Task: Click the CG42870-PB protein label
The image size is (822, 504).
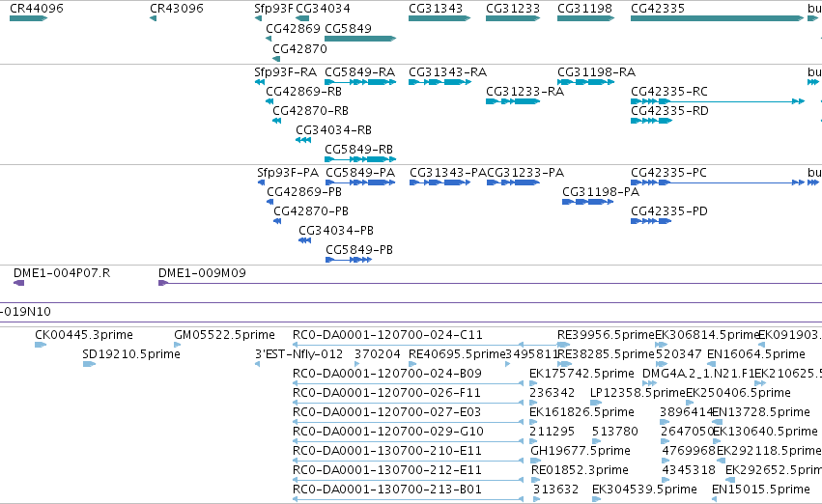Action: point(311,211)
